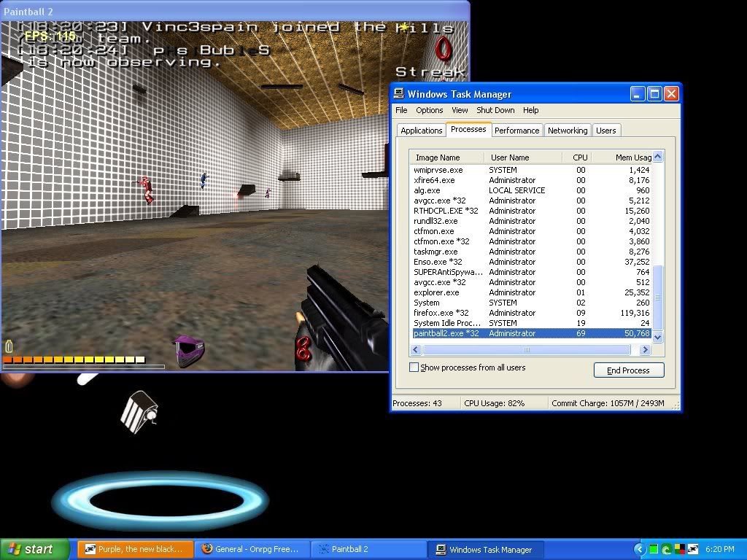Click the Xfire icon in system tray
The width and height of the screenshot is (747, 560).
pos(692,549)
